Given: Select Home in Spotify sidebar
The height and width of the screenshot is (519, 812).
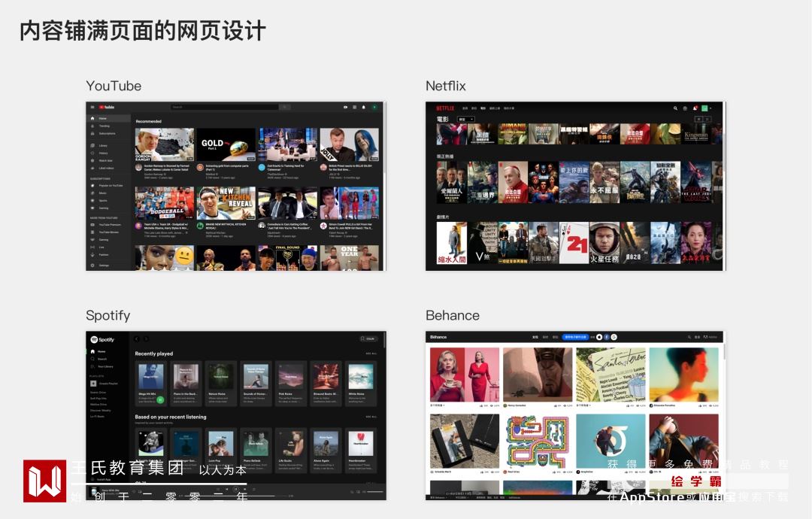Looking at the screenshot, I should point(98,351).
